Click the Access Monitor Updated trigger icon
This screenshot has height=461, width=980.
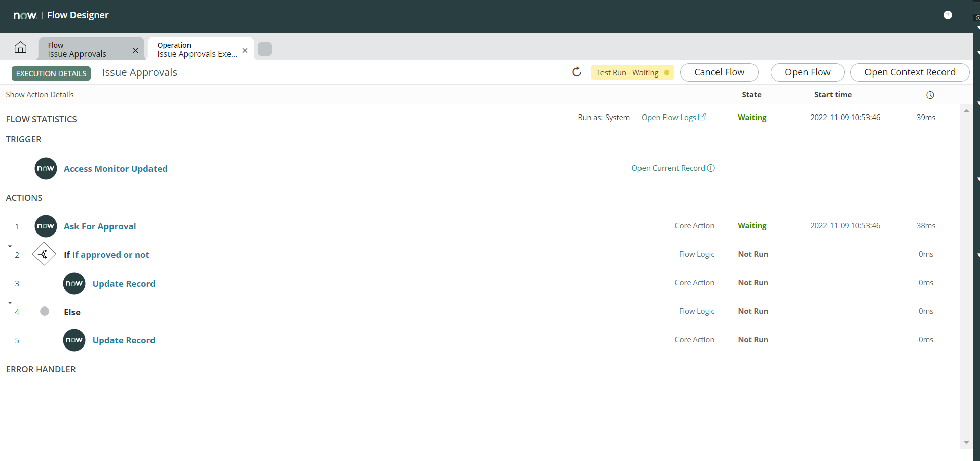tap(46, 168)
